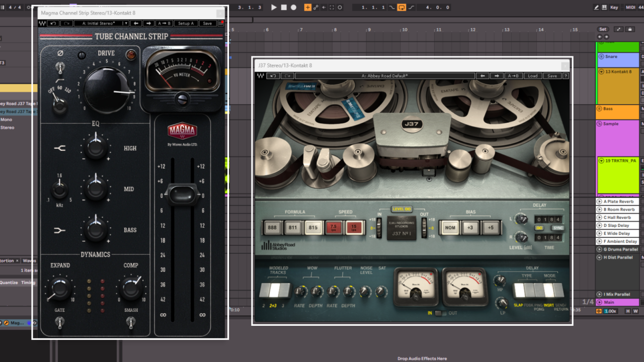This screenshot has height=362, width=644.
Task: Toggle the J37 delay SYNC button
Action: 557,228
